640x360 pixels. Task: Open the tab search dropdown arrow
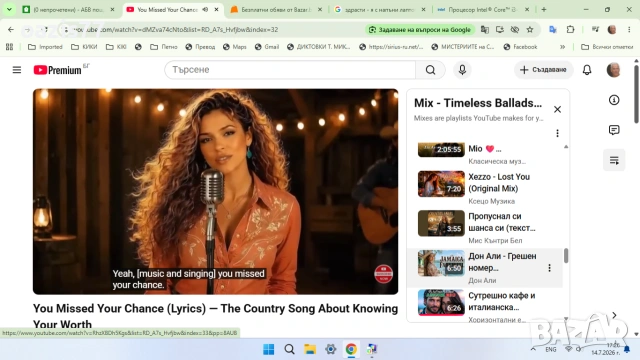coord(9,9)
